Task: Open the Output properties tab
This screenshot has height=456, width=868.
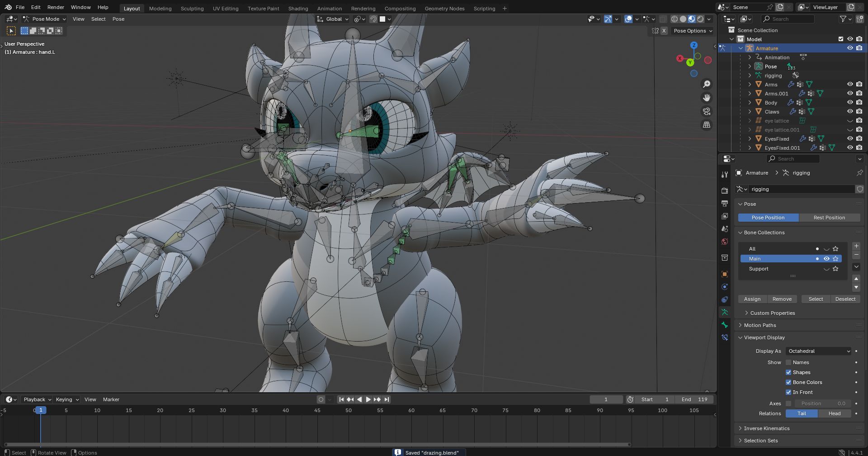Action: (x=725, y=204)
